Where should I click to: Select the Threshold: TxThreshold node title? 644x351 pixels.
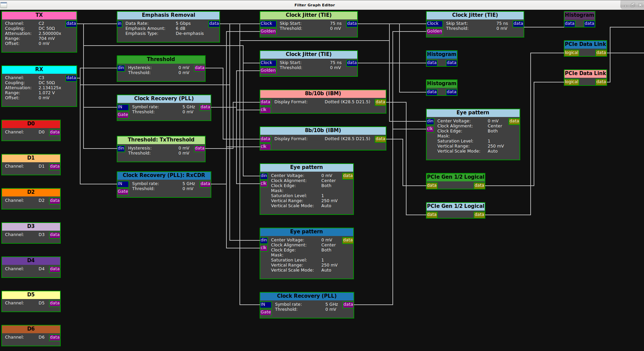[161, 140]
